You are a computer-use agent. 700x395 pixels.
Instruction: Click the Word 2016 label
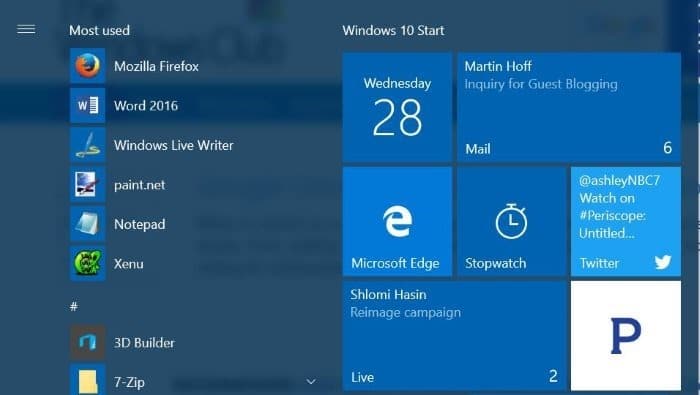click(146, 106)
